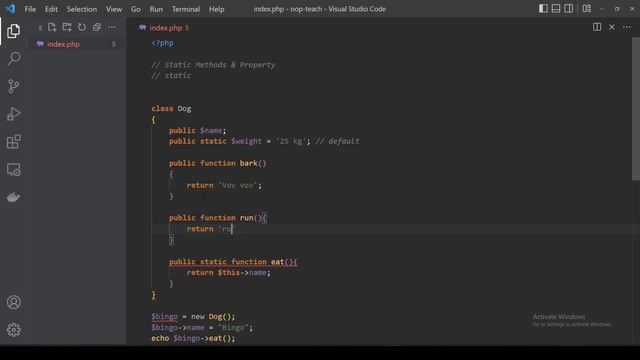The image size is (640, 360).
Task: Click the 'echo $bingo->eat();' line
Action: click(x=193, y=338)
